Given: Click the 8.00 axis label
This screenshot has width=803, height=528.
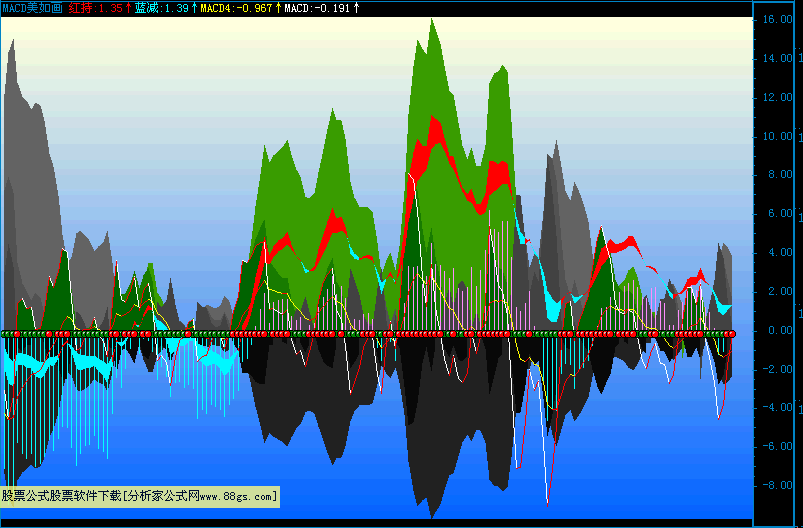Looking at the screenshot, I should pyautogui.click(x=780, y=175).
